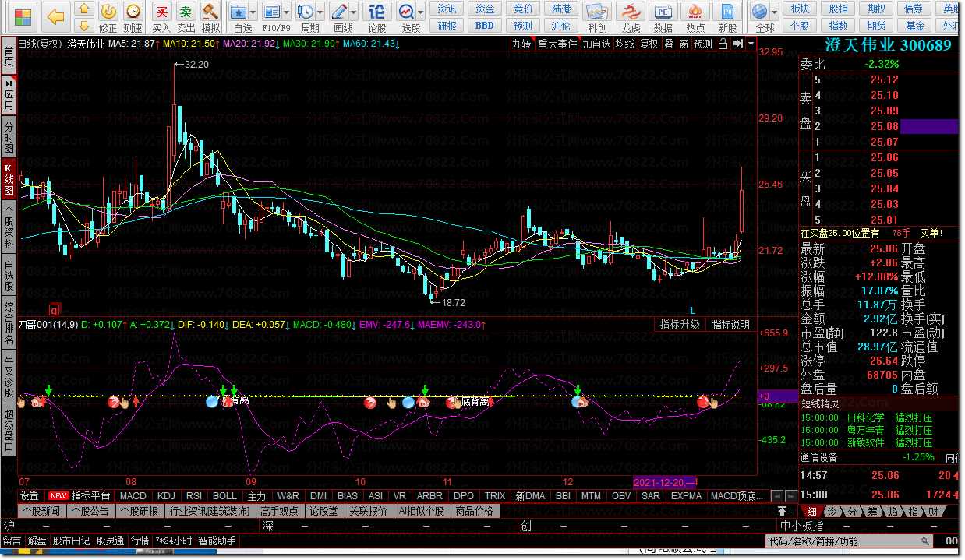965x560 pixels.
Task: Switch to the KDJ indicator tab
Action: coord(165,495)
